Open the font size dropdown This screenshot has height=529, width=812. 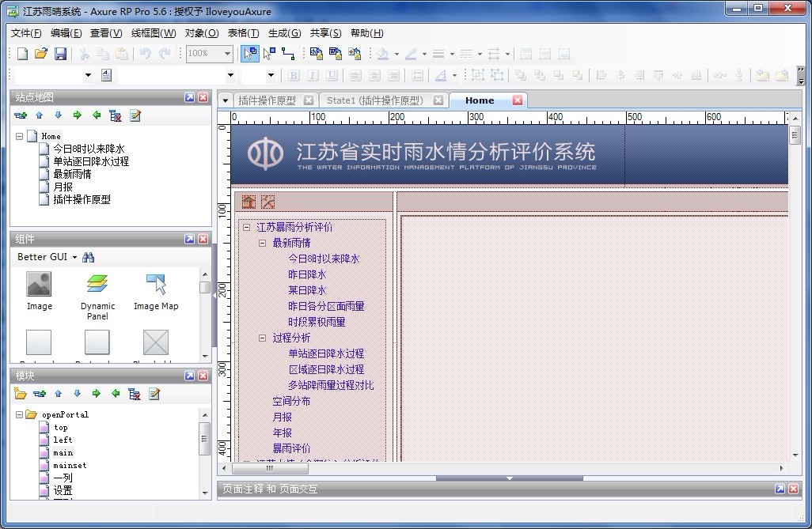point(271,75)
